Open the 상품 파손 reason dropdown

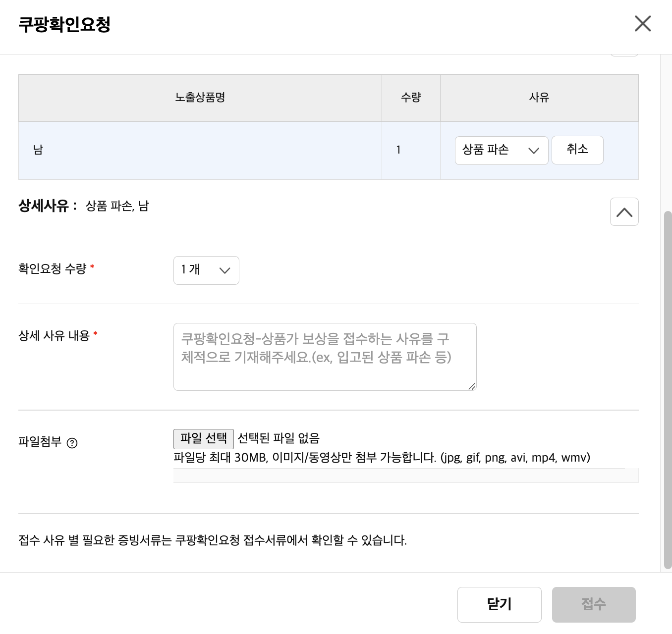click(x=502, y=150)
